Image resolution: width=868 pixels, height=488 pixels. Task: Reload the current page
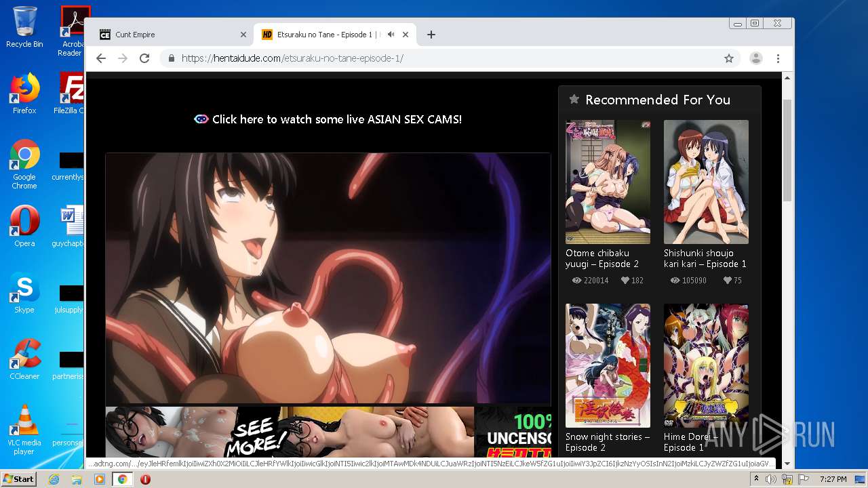(144, 58)
